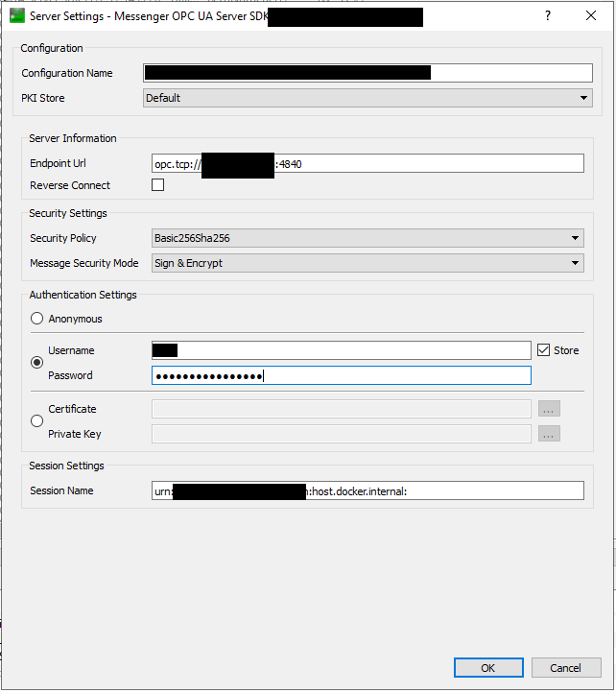Click the Endpoint Url field
The height and width of the screenshot is (693, 616).
(367, 163)
